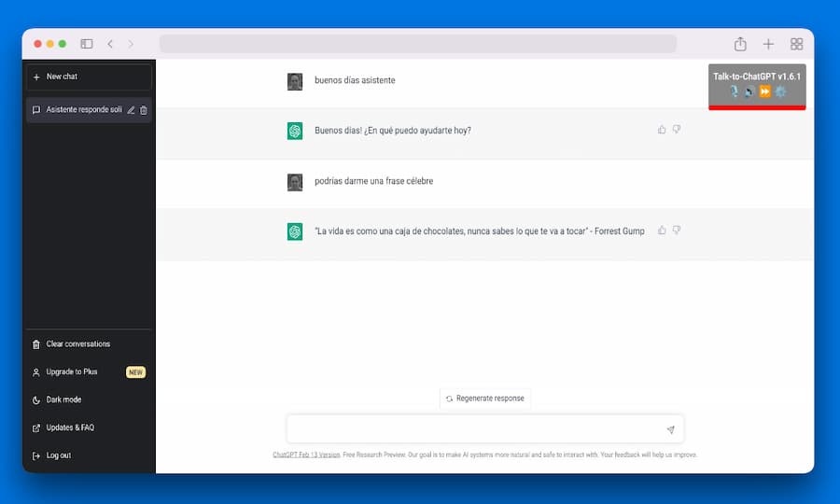Thumbs up the 'Buenos días!' response
This screenshot has height=504, width=840.
pos(662,130)
